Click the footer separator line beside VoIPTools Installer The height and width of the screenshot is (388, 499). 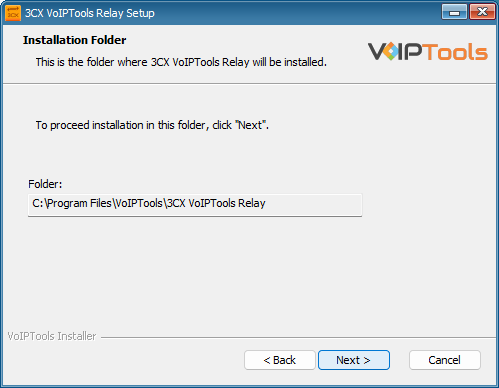pyautogui.click(x=298, y=338)
